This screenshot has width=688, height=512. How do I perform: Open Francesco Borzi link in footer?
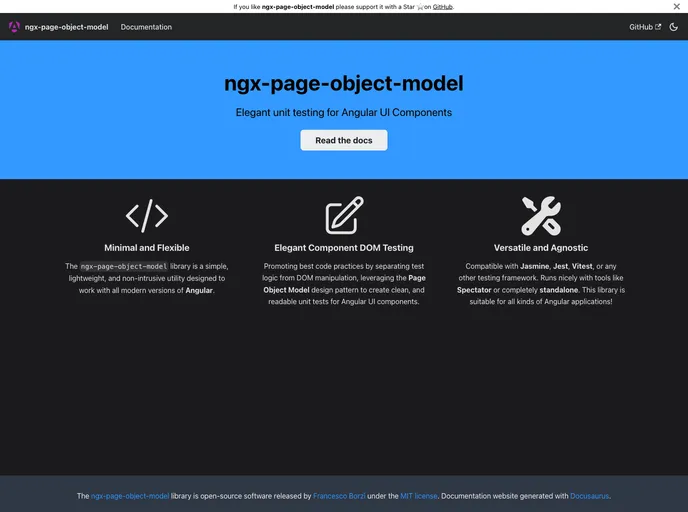[339, 496]
